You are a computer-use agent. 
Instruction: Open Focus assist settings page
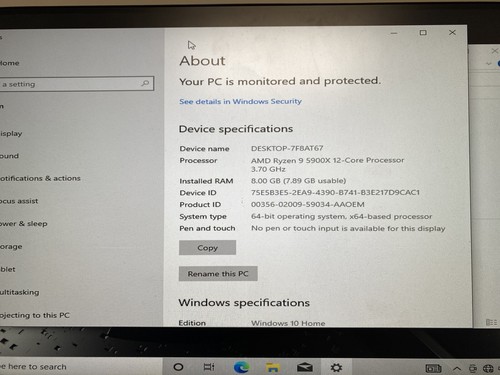coord(19,201)
